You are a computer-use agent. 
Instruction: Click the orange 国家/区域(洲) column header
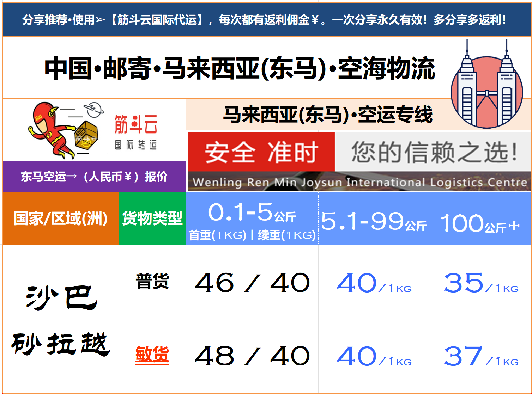click(61, 218)
